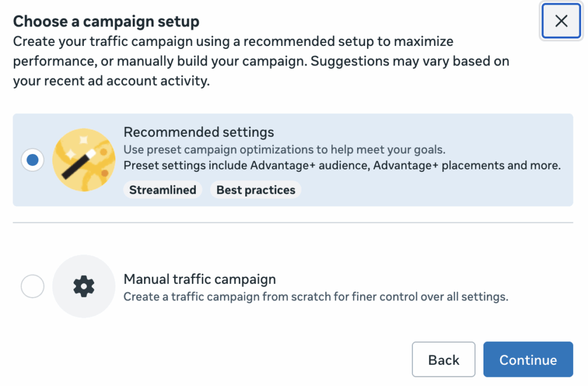The width and height of the screenshot is (588, 386).
Task: Select the highlighted Recommended settings card background
Action: [x=293, y=160]
